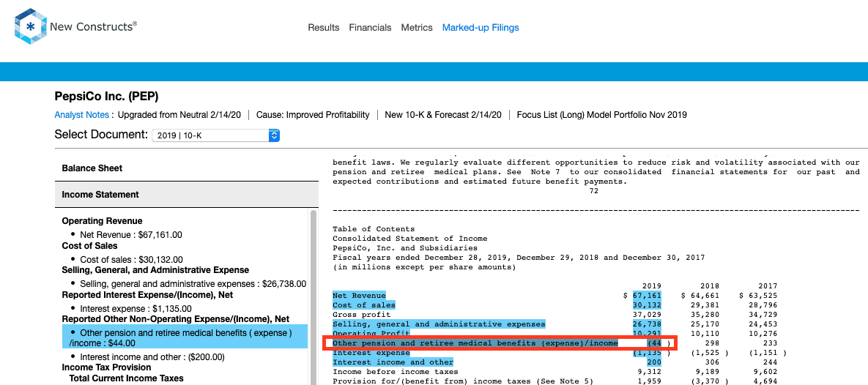This screenshot has height=385, width=868.
Task: Expand the Balance Sheet section
Action: (187, 168)
